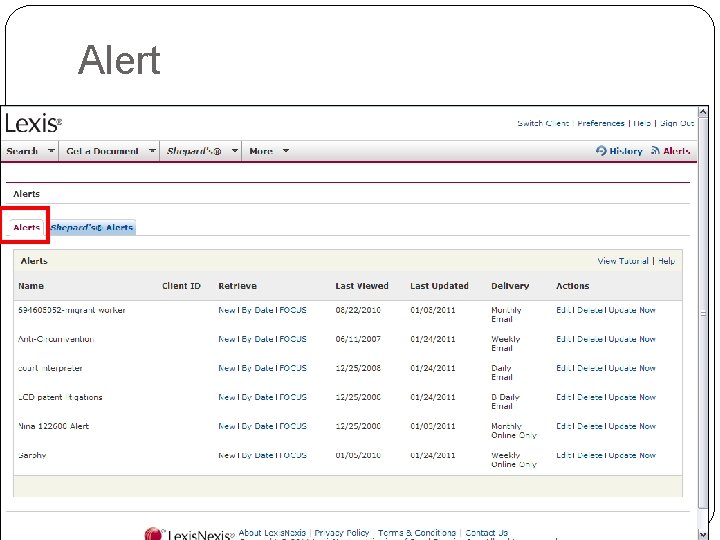720x540 pixels.
Task: Open Alerts link in navigation bar
Action: (676, 151)
